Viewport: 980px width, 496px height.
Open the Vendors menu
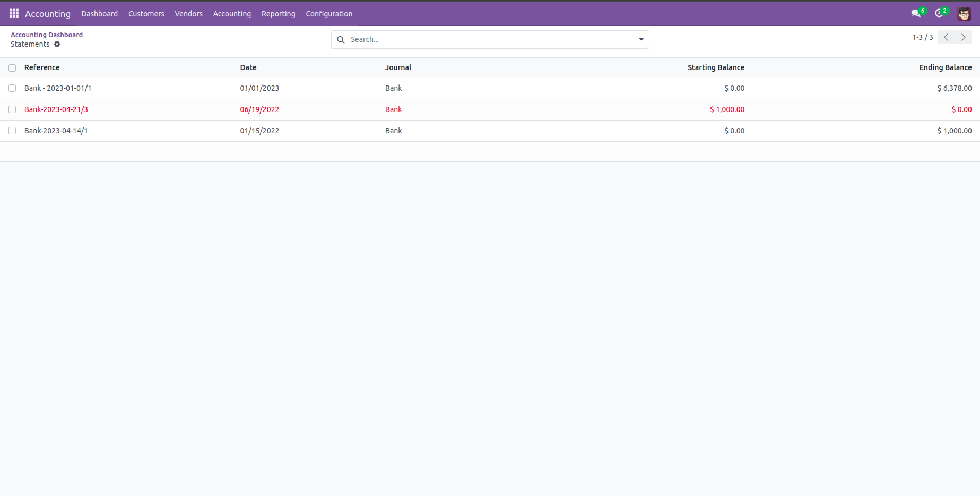point(188,14)
